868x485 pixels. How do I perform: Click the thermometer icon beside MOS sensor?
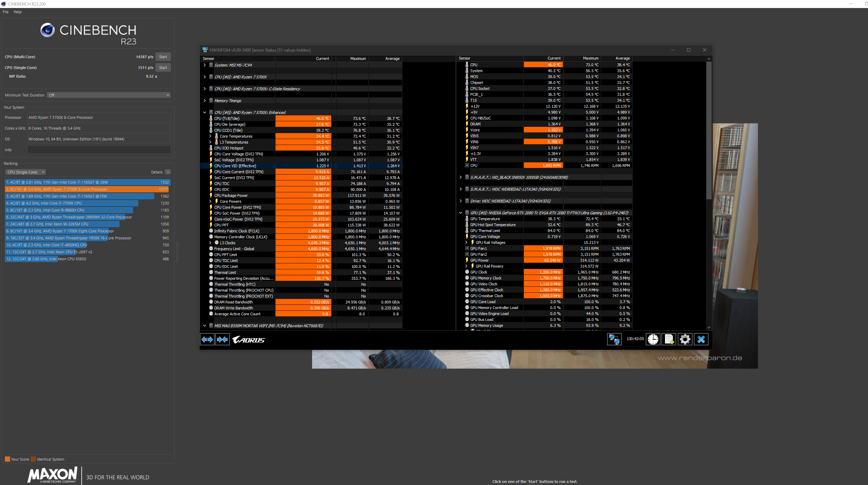pyautogui.click(x=467, y=77)
